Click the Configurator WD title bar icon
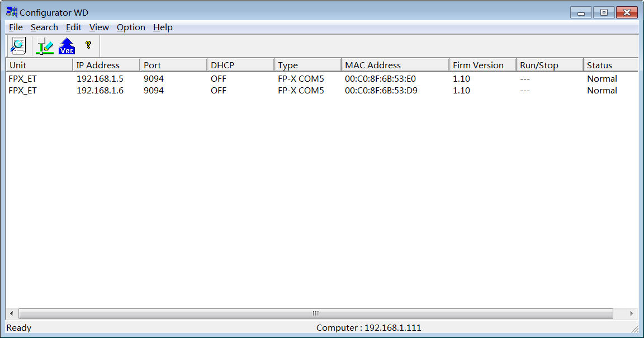 click(11, 12)
